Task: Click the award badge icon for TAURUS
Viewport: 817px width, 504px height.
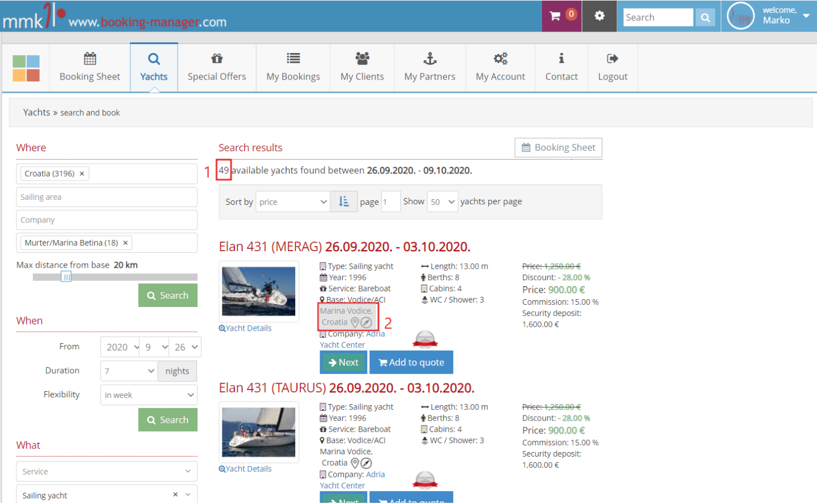Action: tap(425, 480)
